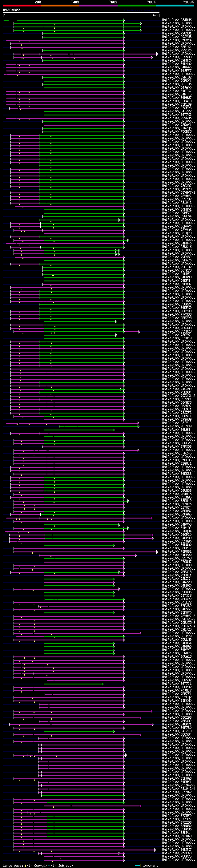Viewport: 197px width, 868px height.
Task: Click the cyan =100char. scale legend bar
Action: 138,866
